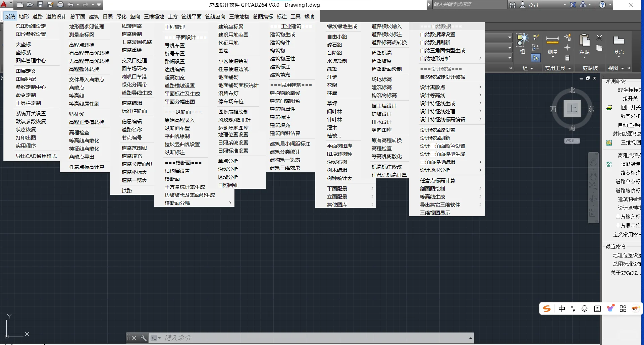Click the Undo arrow icon
644x345 pixels.
[x=70, y=5]
